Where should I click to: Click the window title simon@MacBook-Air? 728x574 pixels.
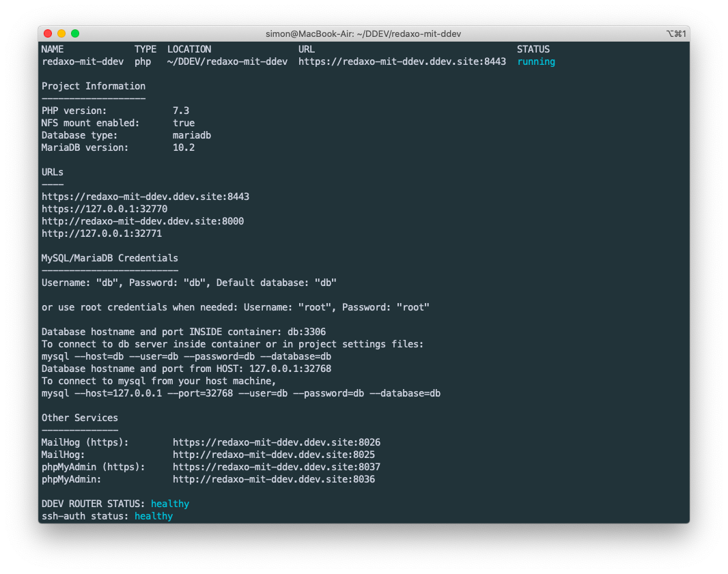point(363,34)
